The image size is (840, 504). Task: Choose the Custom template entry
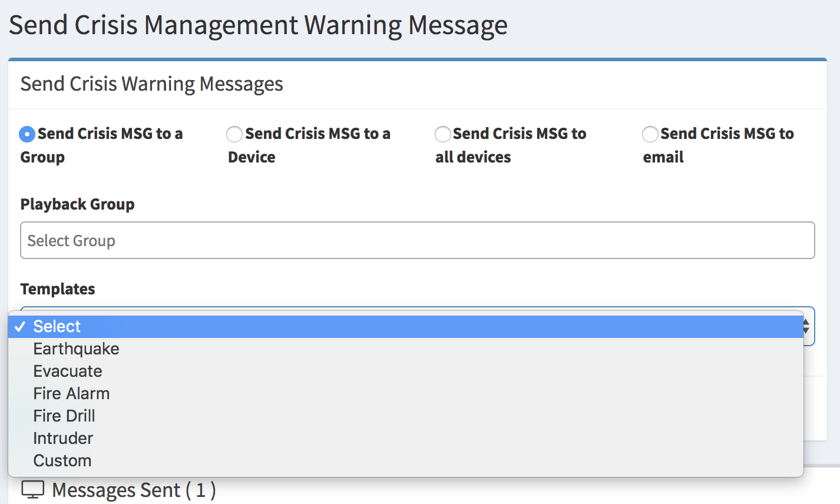[406, 461]
